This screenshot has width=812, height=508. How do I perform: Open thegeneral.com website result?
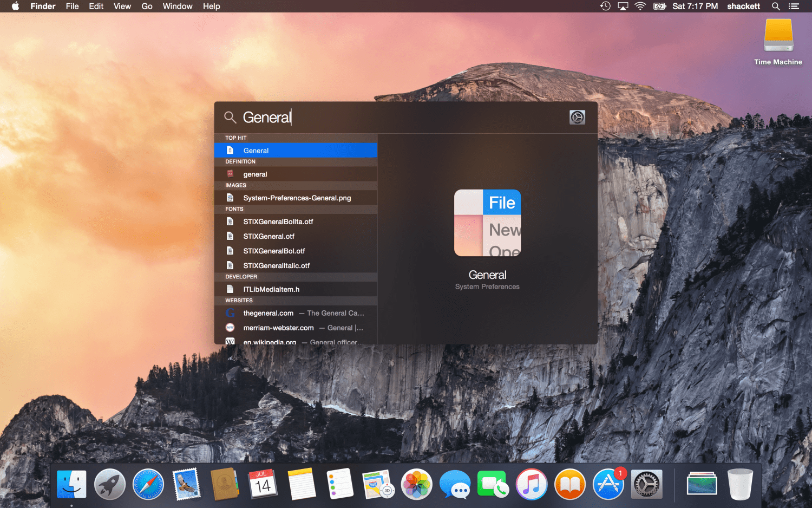click(x=269, y=314)
